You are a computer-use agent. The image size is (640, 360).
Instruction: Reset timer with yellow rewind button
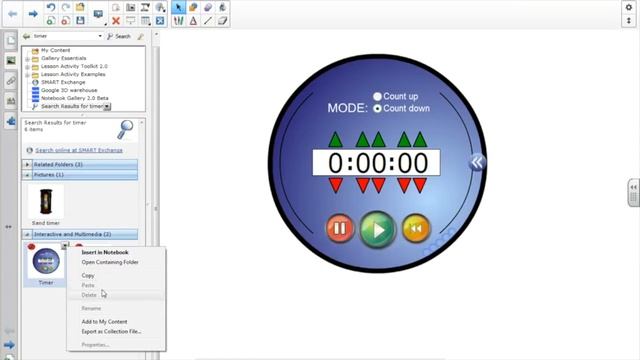[416, 229]
